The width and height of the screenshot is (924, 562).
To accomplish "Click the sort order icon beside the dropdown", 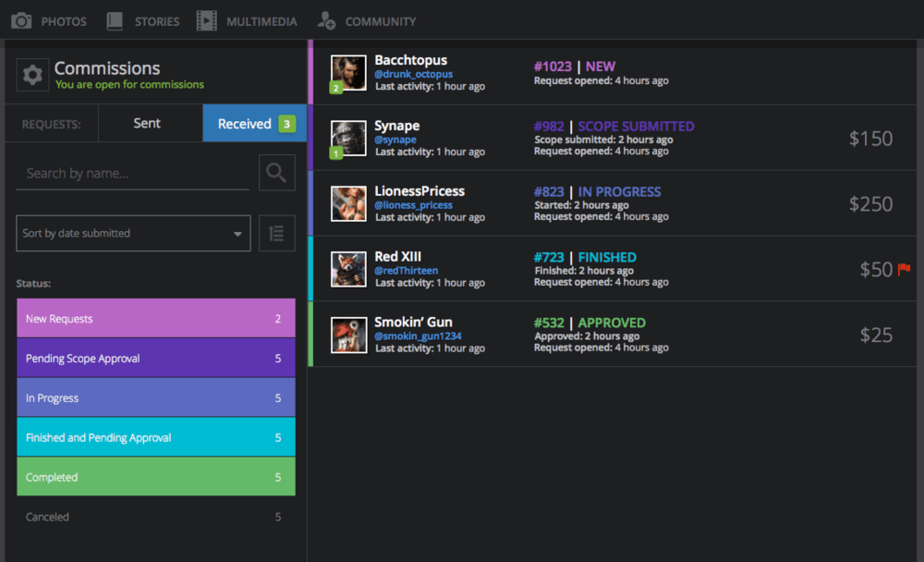I will [x=276, y=233].
